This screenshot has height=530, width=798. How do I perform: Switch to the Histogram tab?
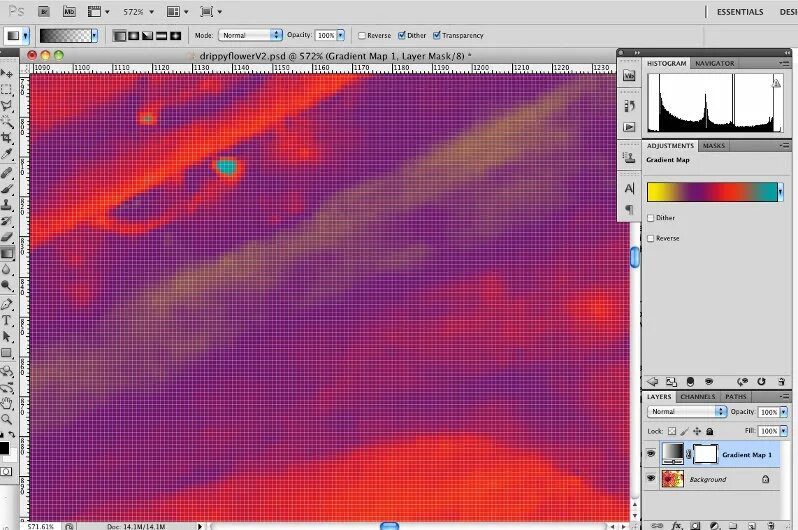pyautogui.click(x=666, y=63)
